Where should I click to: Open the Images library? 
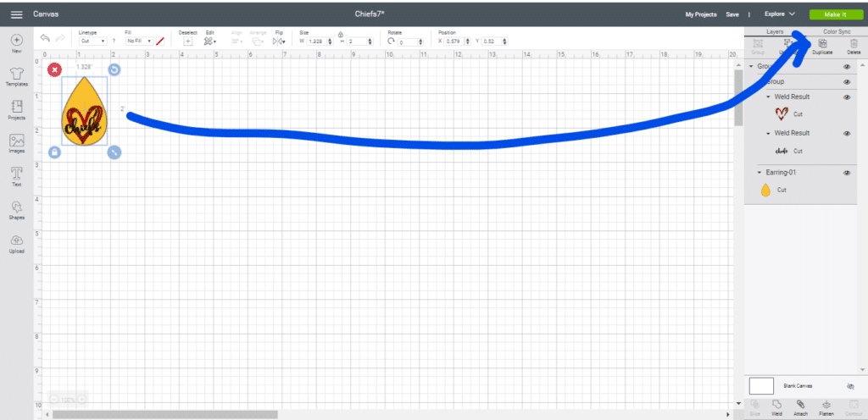pos(16,143)
